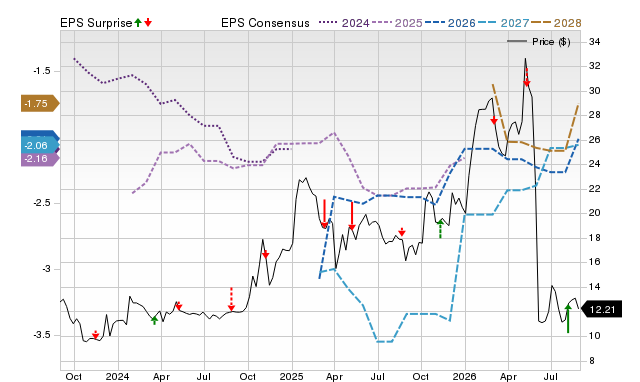Image resolution: width=640 pixels, height=382 pixels.
Task: Click the 30 price axis label
Action: 594,91
